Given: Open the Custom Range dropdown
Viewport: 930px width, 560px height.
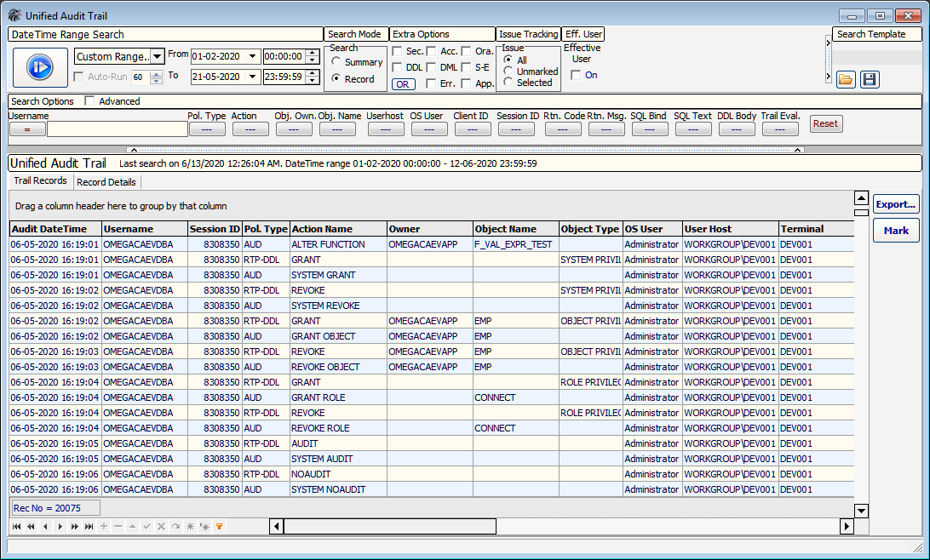Looking at the screenshot, I should click(x=158, y=57).
